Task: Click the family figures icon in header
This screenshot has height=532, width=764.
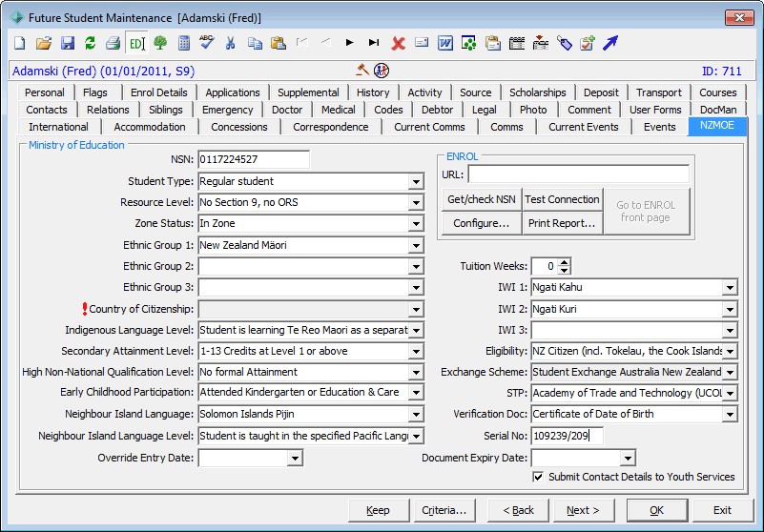Action: pyautogui.click(x=382, y=71)
